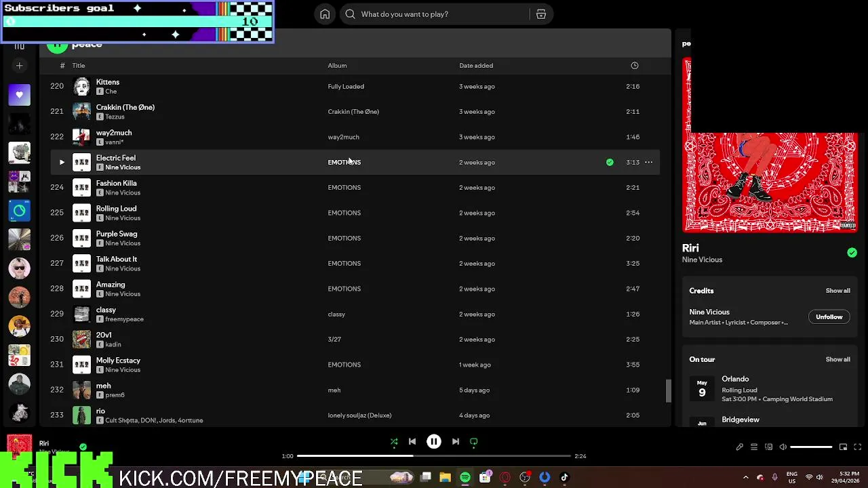868x488 pixels.
Task: Open Liked Songs heart tile in sidebar
Action: 19,95
